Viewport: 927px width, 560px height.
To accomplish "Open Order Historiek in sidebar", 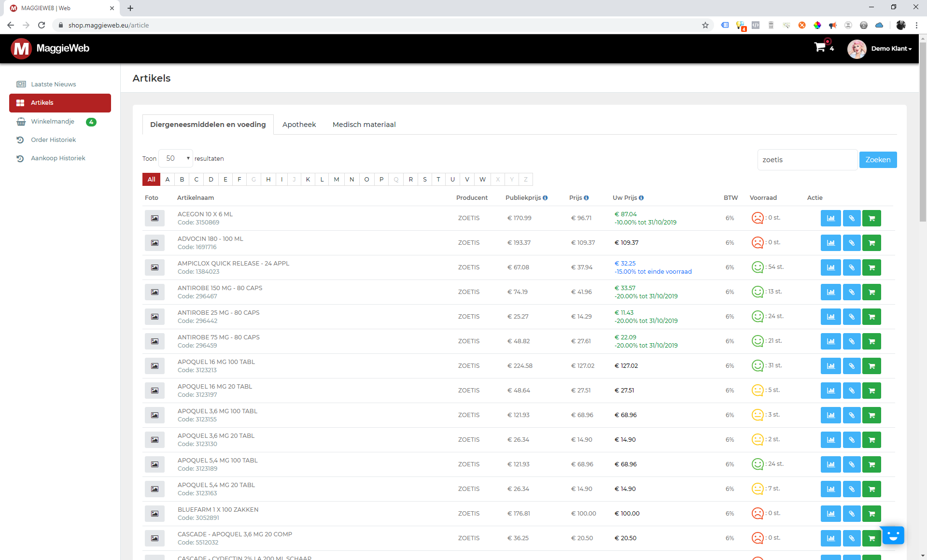I will 53,140.
